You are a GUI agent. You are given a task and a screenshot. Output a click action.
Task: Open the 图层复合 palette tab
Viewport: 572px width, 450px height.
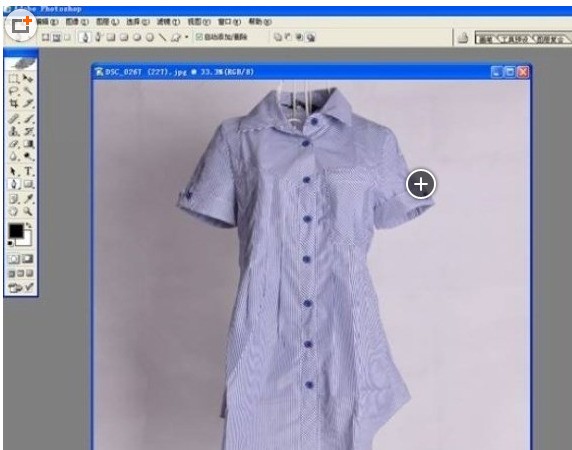tap(551, 39)
